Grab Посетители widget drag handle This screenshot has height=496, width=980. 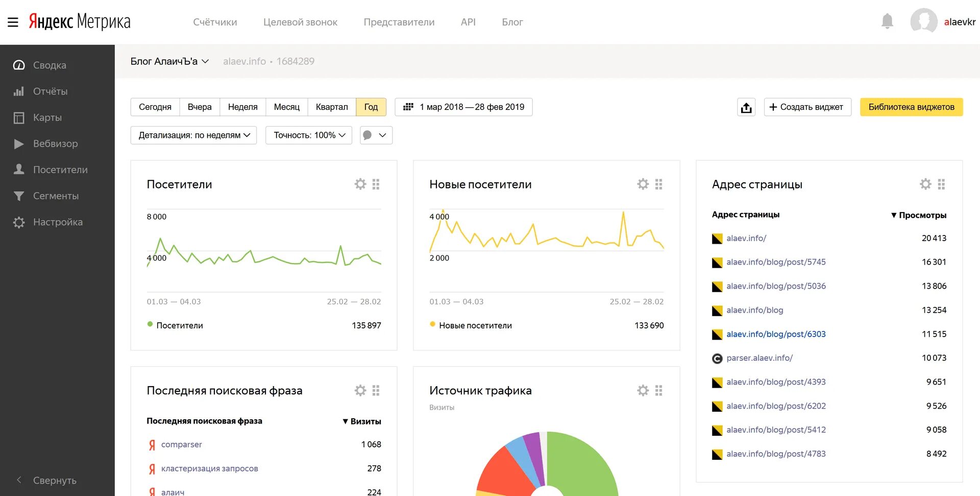pyautogui.click(x=376, y=184)
